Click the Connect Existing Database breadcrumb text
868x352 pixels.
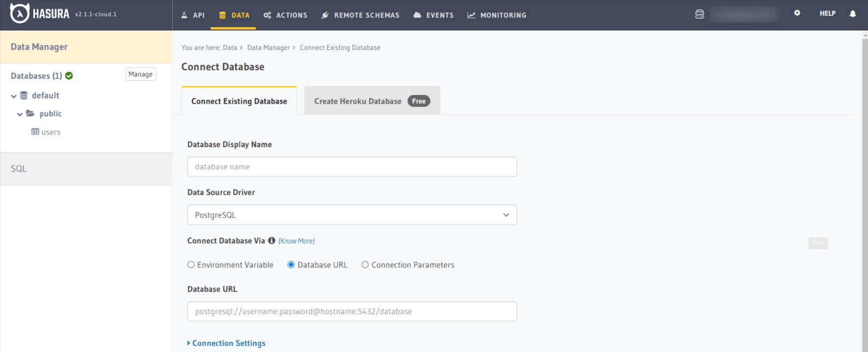coord(340,48)
